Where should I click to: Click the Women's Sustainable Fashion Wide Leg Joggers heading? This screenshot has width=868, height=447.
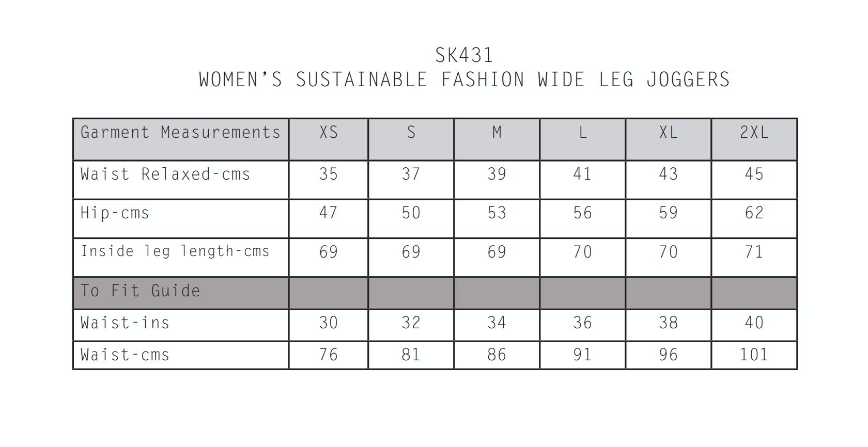pos(464,80)
